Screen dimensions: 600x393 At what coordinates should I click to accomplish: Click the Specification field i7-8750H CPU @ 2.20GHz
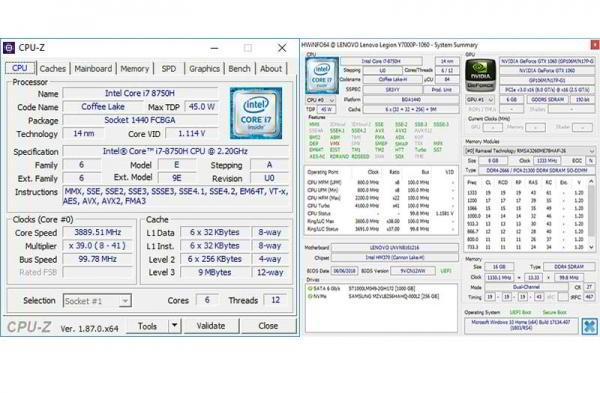click(x=175, y=151)
